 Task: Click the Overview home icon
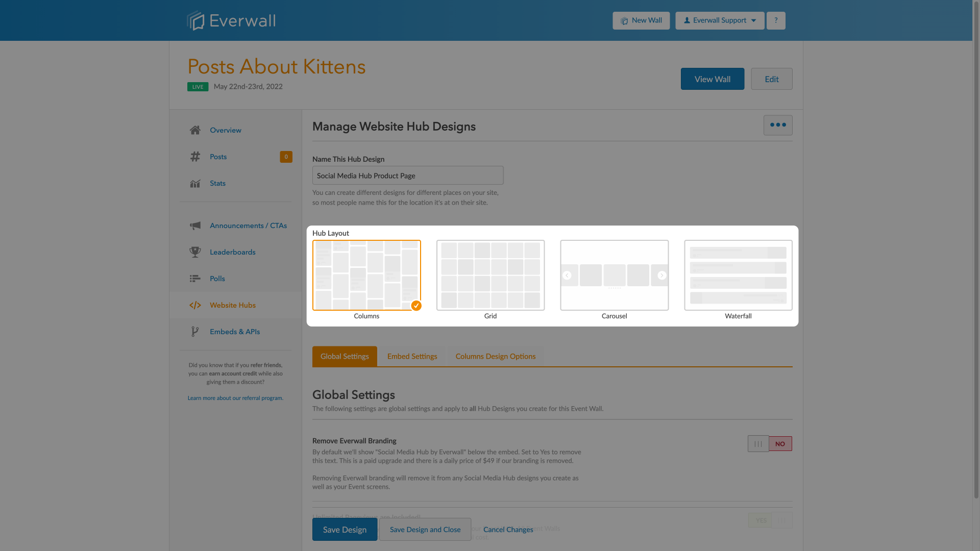click(195, 130)
